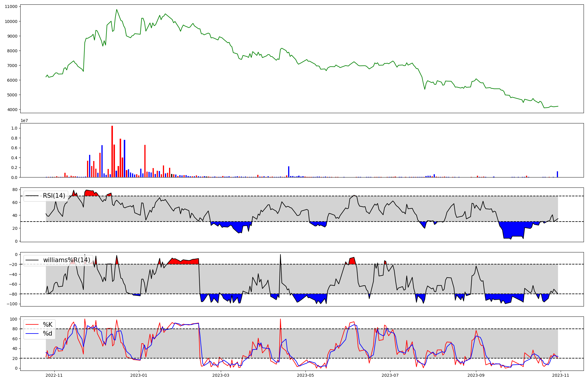Screen dimensions: 588x382
Task: Click the %K legend entry
Action: click(48, 325)
